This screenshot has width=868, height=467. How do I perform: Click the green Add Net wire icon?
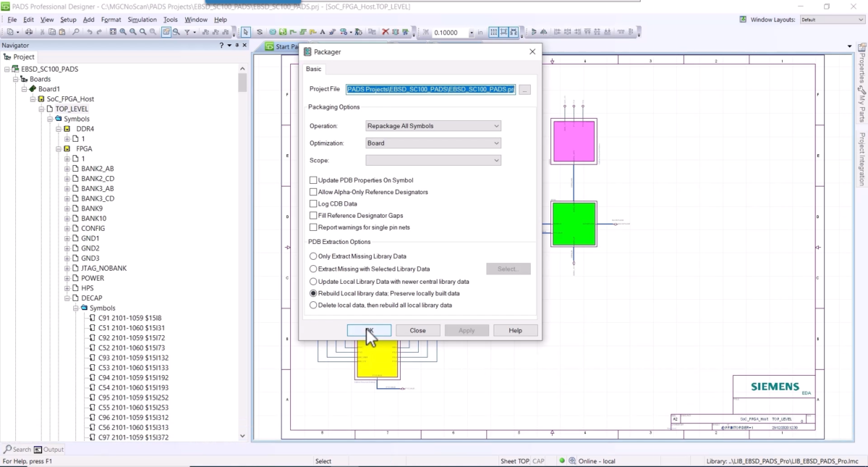[x=292, y=32]
